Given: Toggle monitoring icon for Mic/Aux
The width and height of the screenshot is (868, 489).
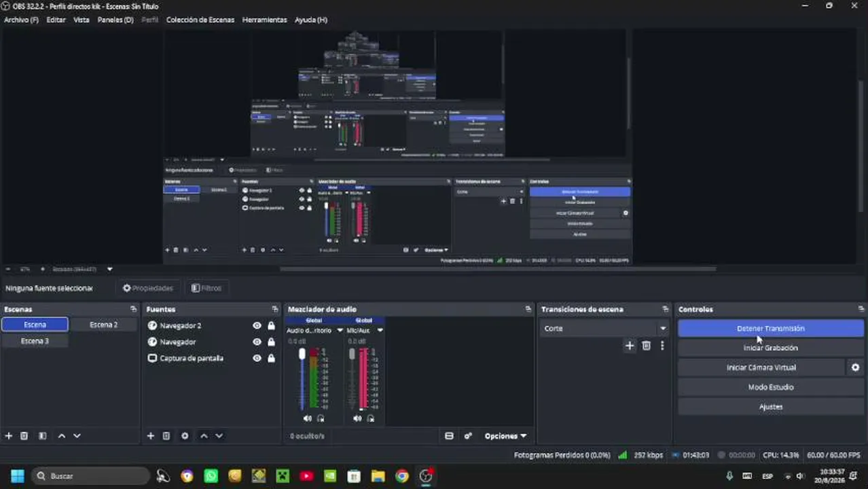Looking at the screenshot, I should 371,418.
